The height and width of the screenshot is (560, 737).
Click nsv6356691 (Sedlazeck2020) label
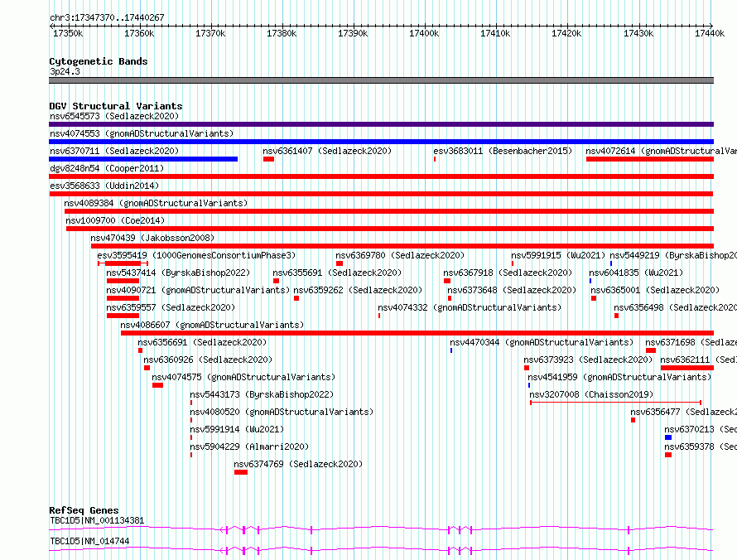(x=202, y=342)
